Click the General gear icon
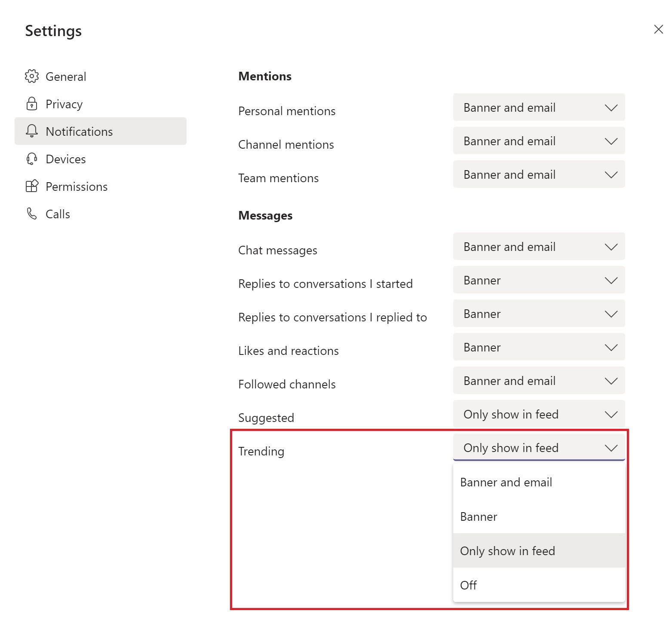The height and width of the screenshot is (620, 672). click(32, 76)
